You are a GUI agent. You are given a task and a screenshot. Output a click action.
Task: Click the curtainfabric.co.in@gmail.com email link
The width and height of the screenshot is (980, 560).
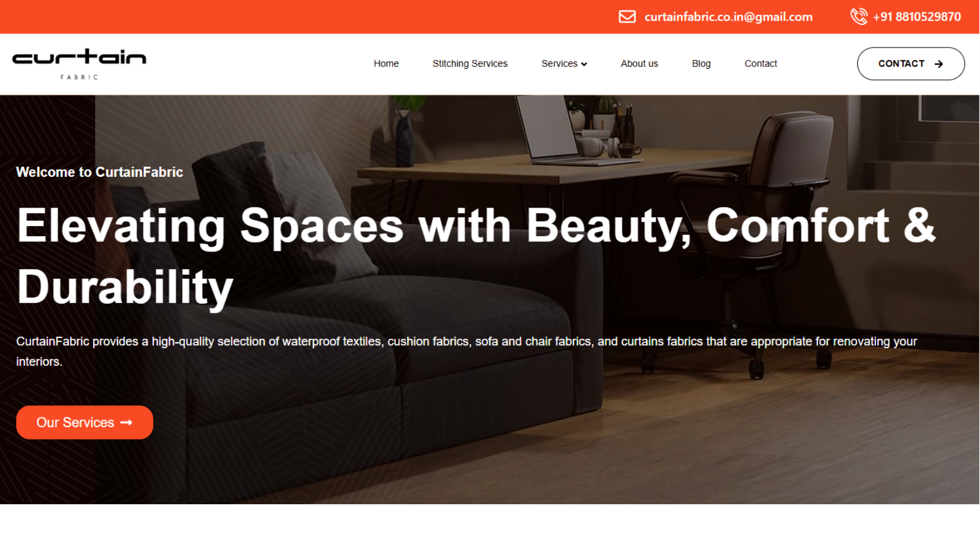(728, 17)
